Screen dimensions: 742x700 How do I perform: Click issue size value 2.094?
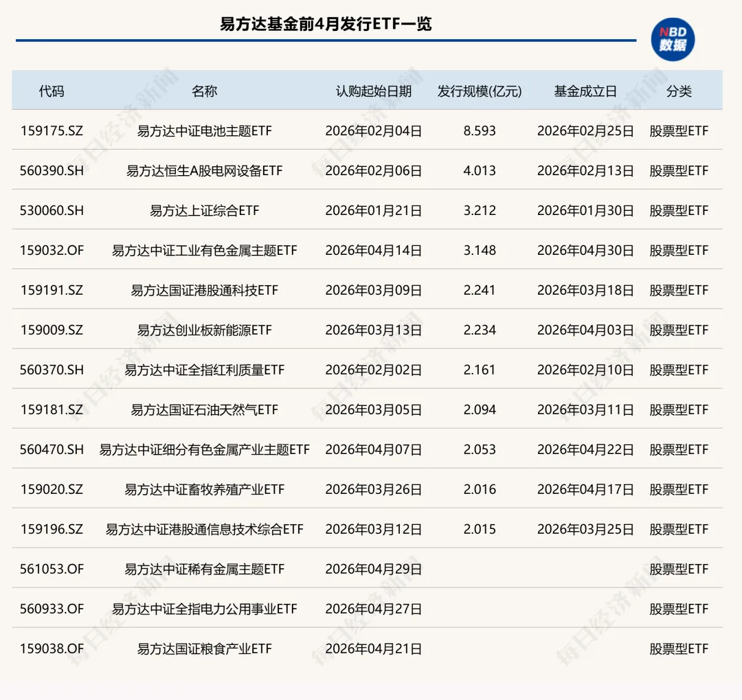[480, 409]
